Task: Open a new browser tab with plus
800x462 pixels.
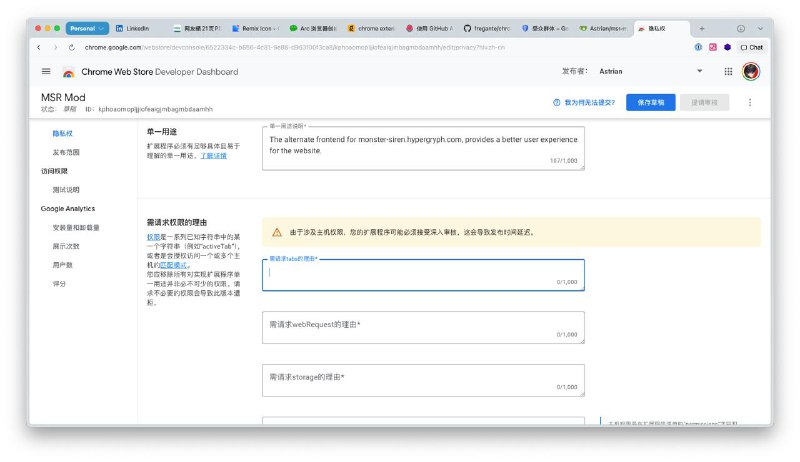Action: tap(702, 29)
